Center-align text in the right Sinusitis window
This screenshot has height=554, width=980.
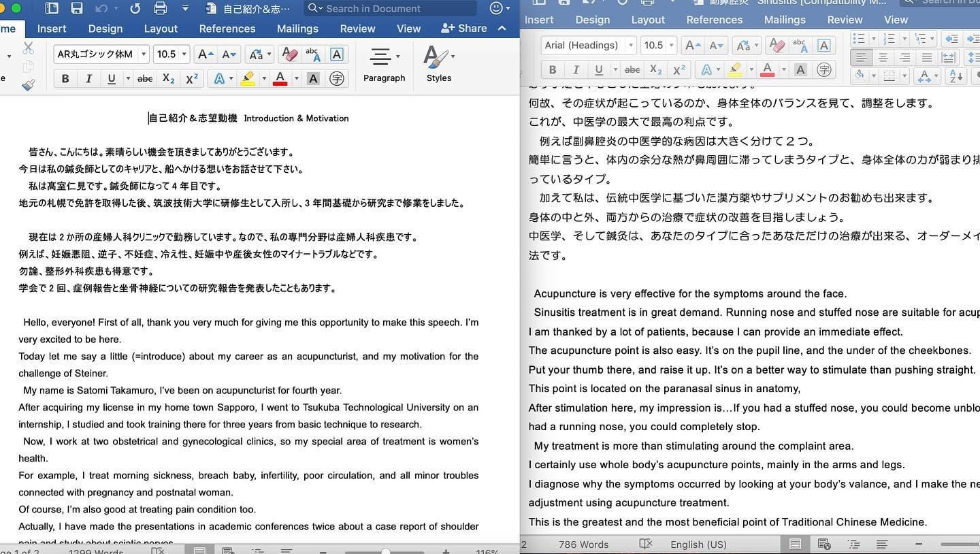[x=883, y=58]
